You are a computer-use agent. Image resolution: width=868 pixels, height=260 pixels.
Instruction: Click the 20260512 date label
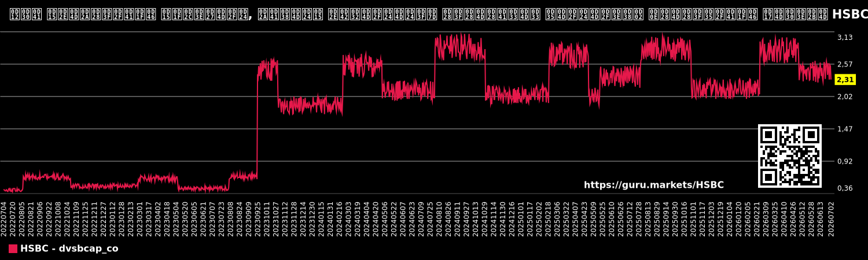tap(803, 218)
